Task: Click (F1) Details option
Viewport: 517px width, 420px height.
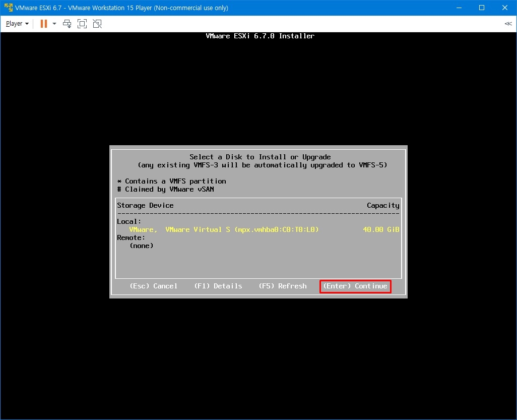Action: point(218,286)
